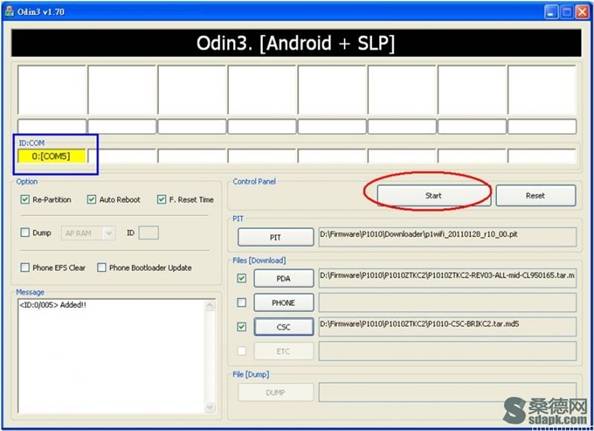Click the Odin3 title bar app icon
The width and height of the screenshot is (594, 431).
pos(9,11)
